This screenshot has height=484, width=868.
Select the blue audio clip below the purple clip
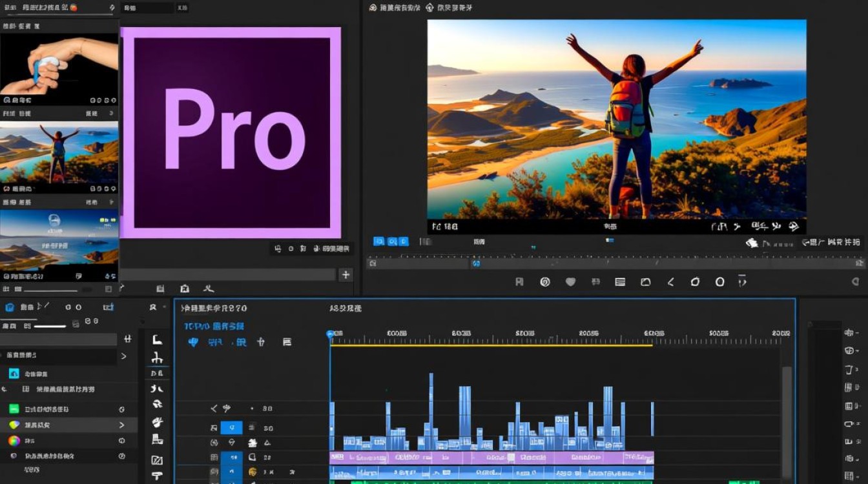(491, 473)
